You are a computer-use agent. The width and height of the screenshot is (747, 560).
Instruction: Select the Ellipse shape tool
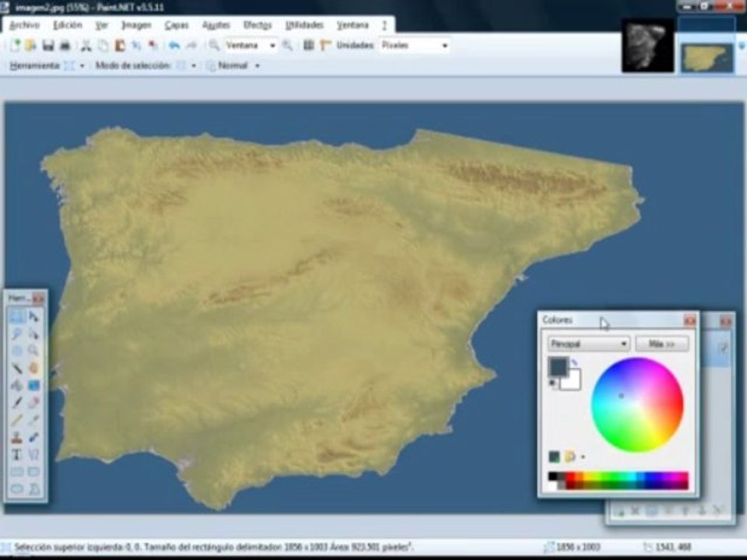coord(16,489)
